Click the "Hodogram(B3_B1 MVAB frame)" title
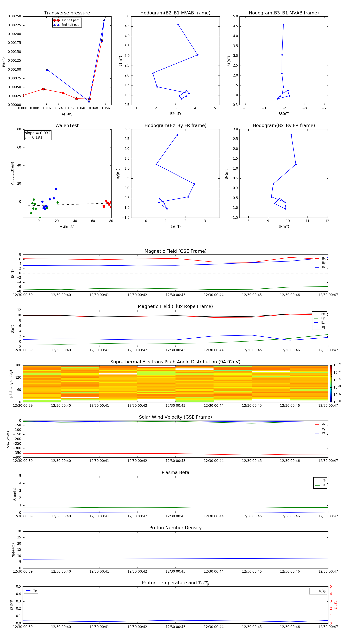 pyautogui.click(x=284, y=13)
